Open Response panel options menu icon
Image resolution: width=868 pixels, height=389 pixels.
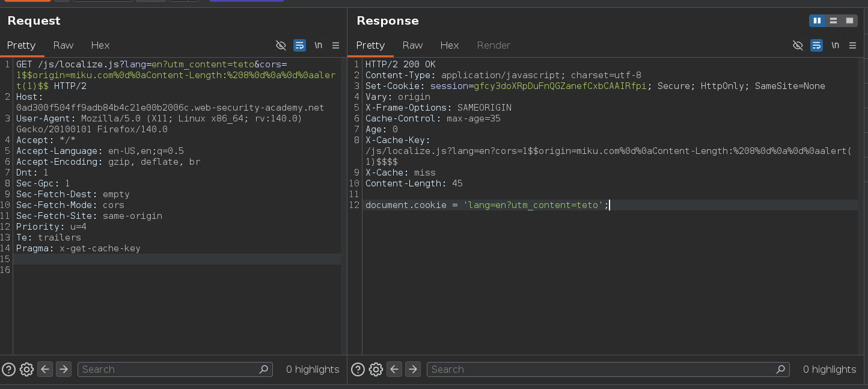pyautogui.click(x=853, y=45)
